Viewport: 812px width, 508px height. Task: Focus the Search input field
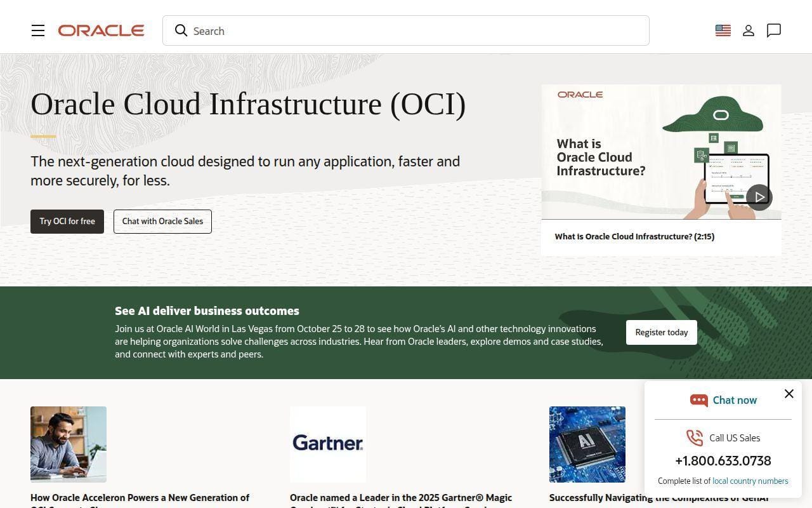[x=406, y=30]
